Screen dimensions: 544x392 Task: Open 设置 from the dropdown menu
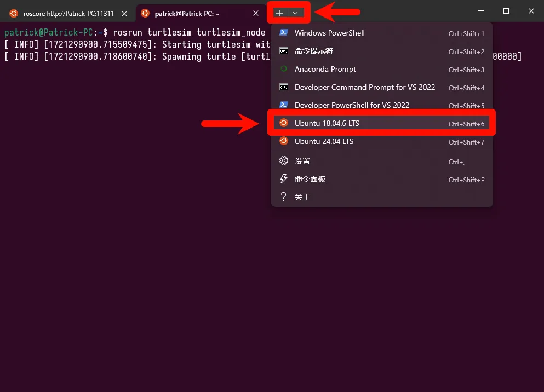tap(382, 161)
